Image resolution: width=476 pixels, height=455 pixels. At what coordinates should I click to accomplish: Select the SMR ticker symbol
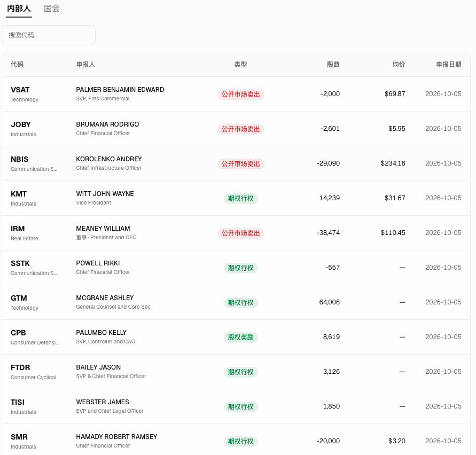point(19,437)
